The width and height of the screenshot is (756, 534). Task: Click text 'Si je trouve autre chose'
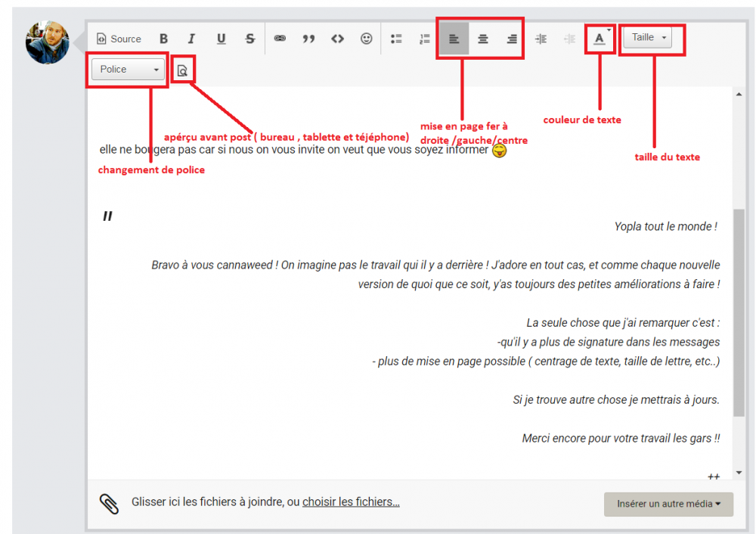[615, 399]
